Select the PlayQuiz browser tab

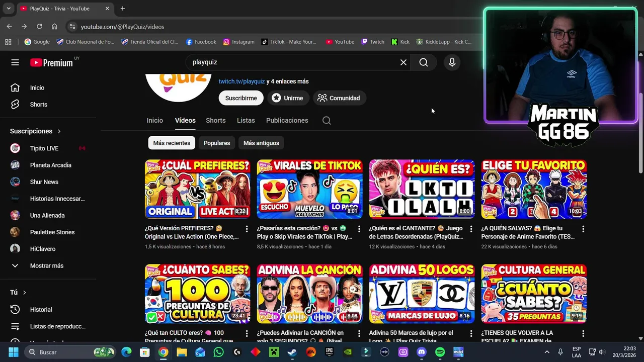pos(64,9)
